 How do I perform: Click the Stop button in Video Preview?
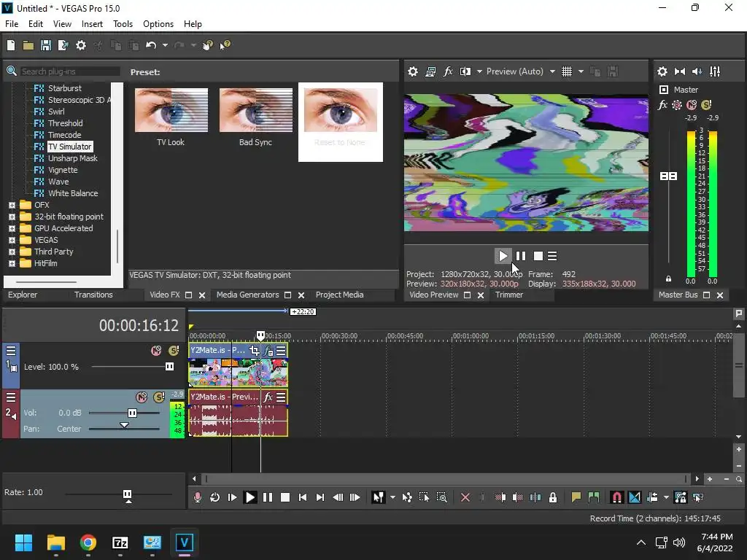(538, 256)
